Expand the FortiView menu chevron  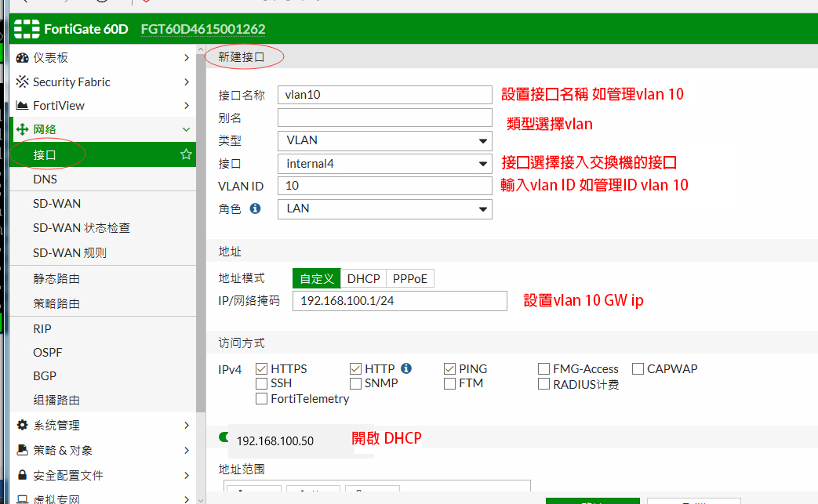click(186, 105)
